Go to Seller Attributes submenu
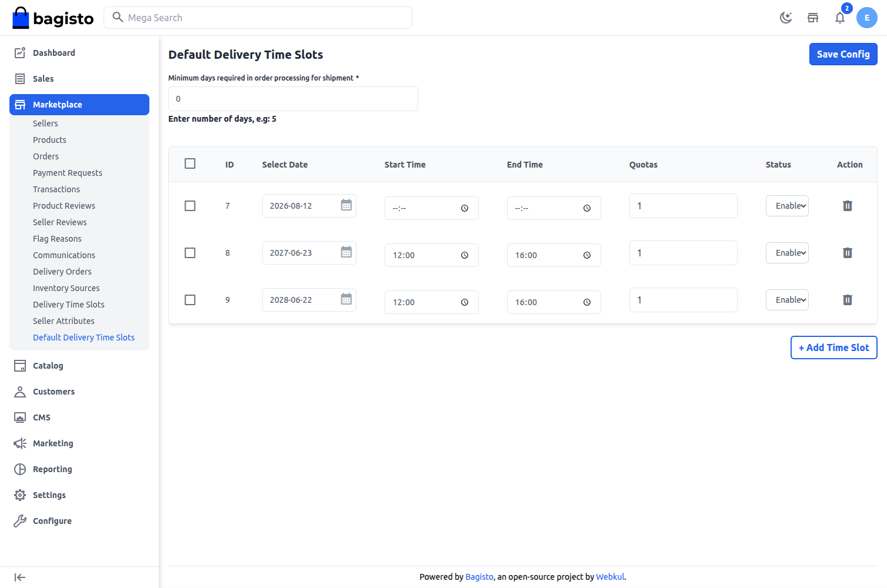 point(64,321)
